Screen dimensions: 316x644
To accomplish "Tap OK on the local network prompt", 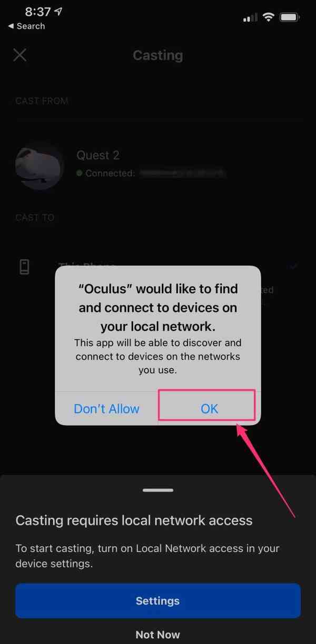I will [x=209, y=408].
